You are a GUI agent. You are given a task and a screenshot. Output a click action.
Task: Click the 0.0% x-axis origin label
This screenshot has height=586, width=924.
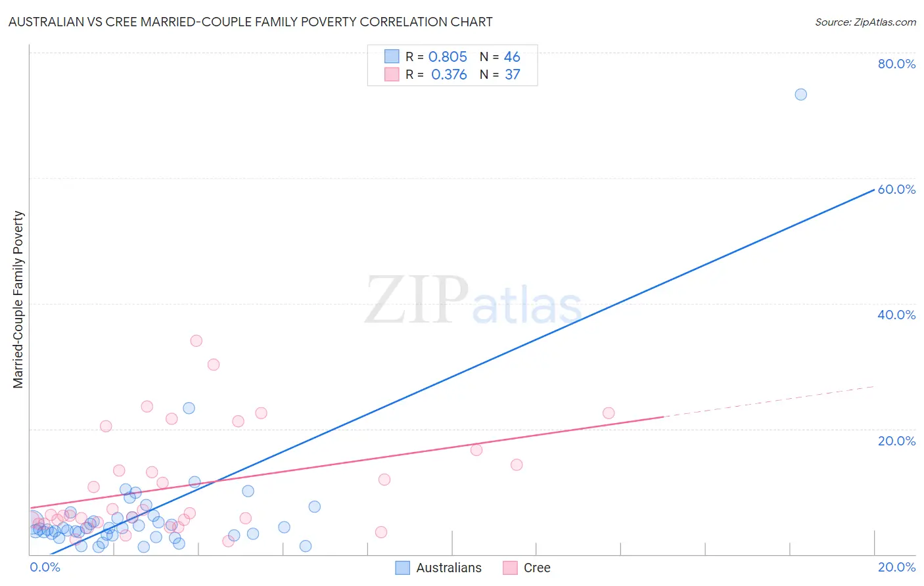click(45, 567)
